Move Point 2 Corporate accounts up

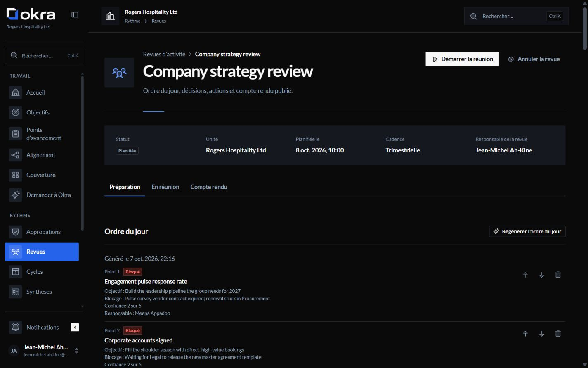[525, 334]
